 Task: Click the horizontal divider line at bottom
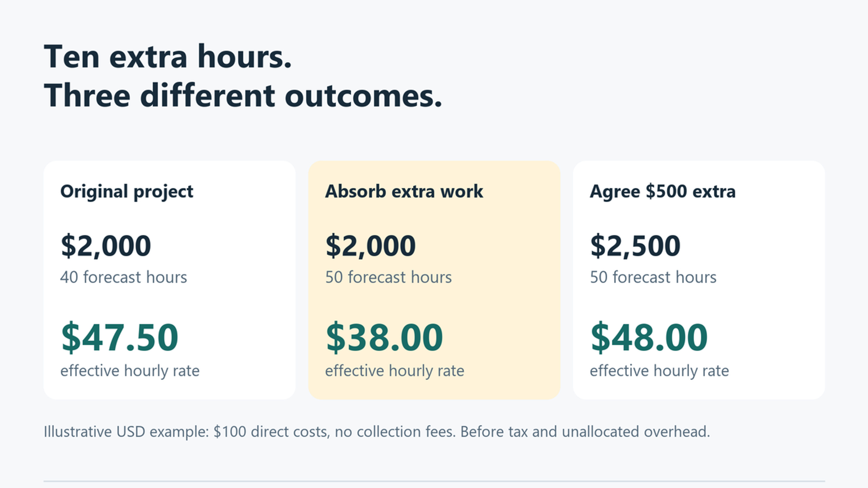click(x=434, y=481)
